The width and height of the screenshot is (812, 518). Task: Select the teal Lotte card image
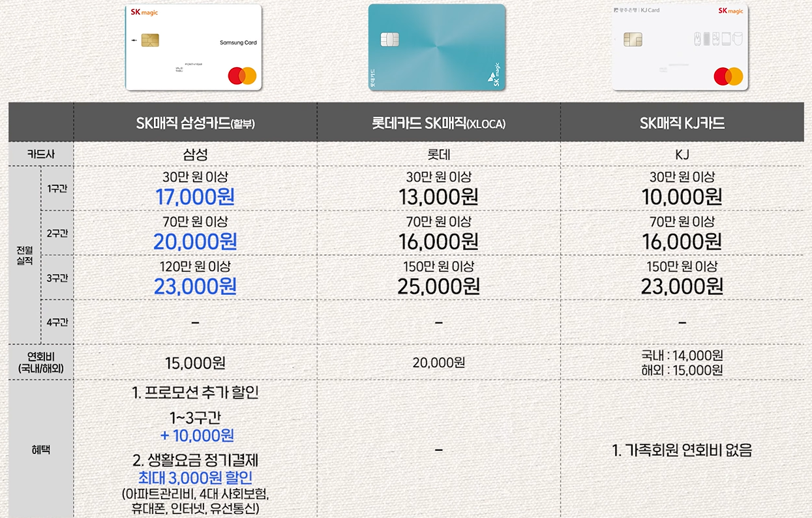[x=437, y=46]
